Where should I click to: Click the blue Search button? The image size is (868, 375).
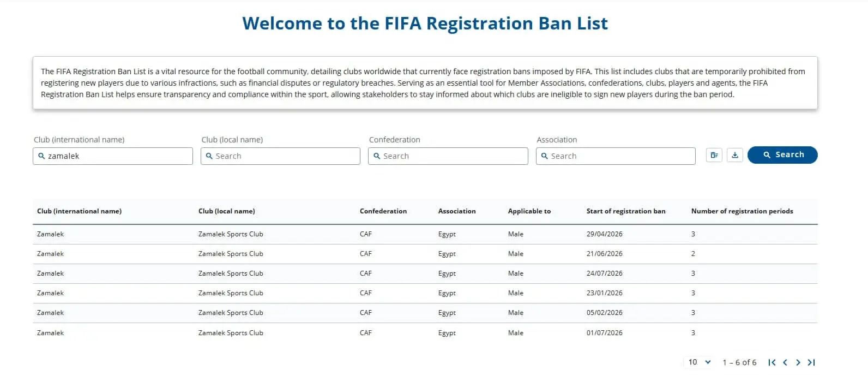[782, 155]
